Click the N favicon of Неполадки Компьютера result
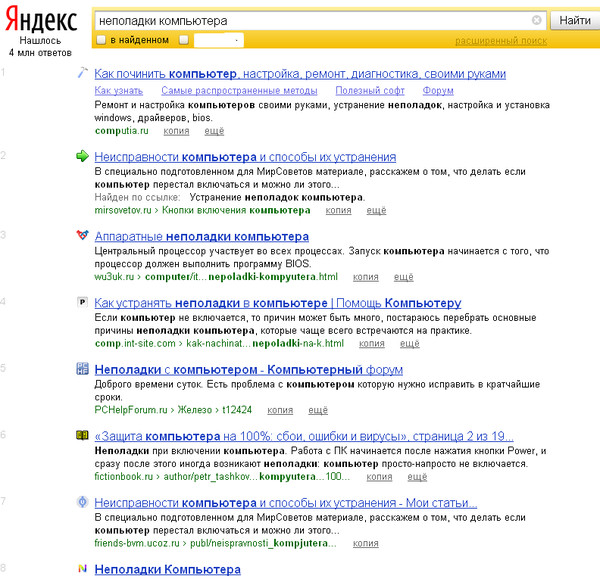600x579 pixels. tap(82, 568)
